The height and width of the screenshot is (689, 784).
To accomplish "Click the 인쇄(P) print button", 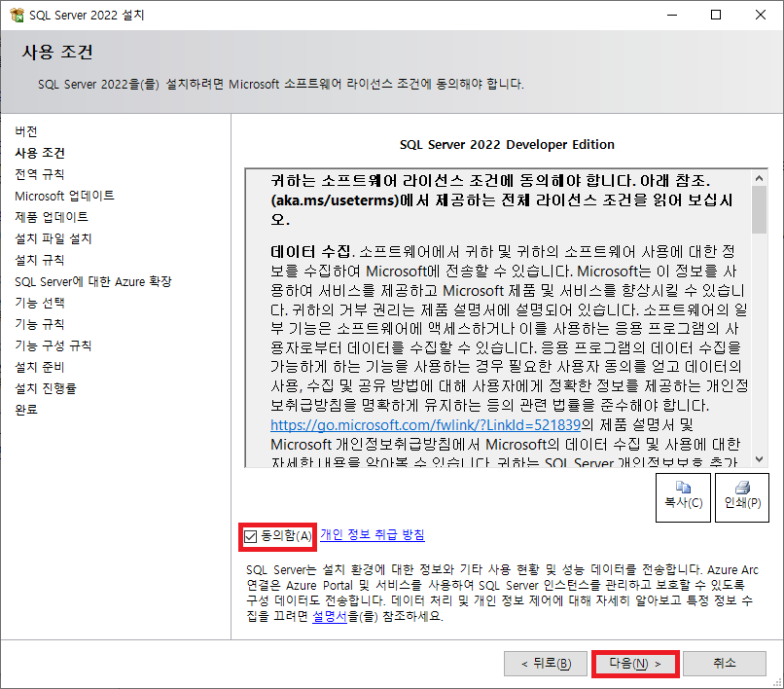I will click(742, 498).
